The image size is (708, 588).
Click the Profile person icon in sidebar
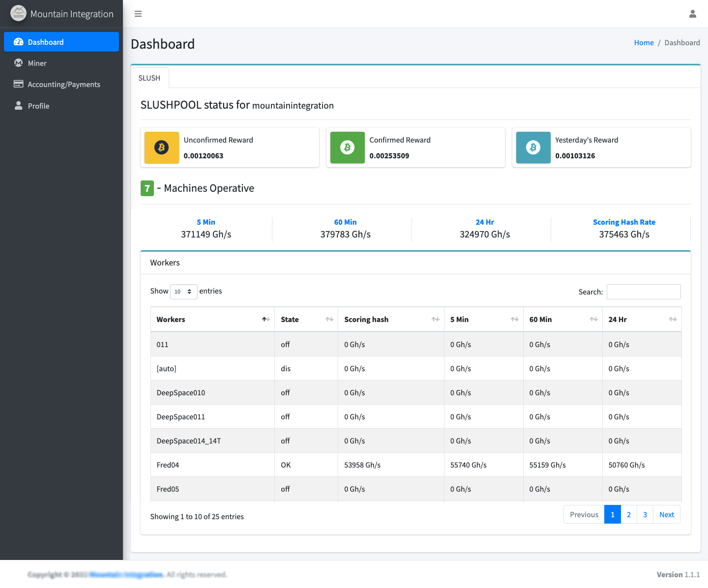(19, 106)
